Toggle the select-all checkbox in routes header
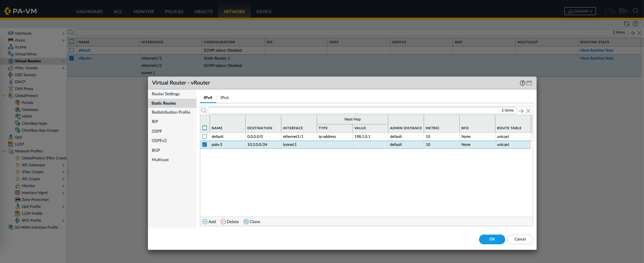Image resolution: width=644 pixels, height=263 pixels. 204,128
